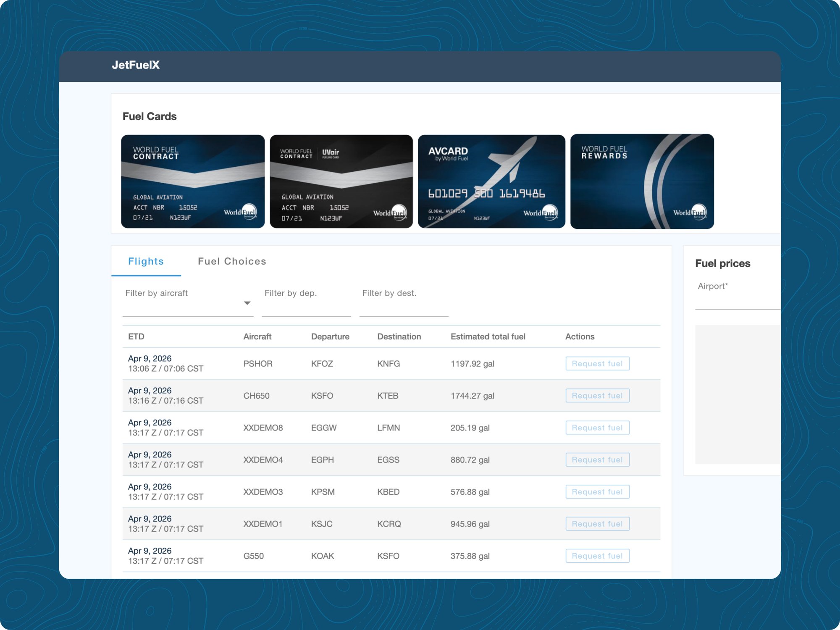
Task: Click fuel estimate 375.88 gal
Action: pyautogui.click(x=470, y=556)
